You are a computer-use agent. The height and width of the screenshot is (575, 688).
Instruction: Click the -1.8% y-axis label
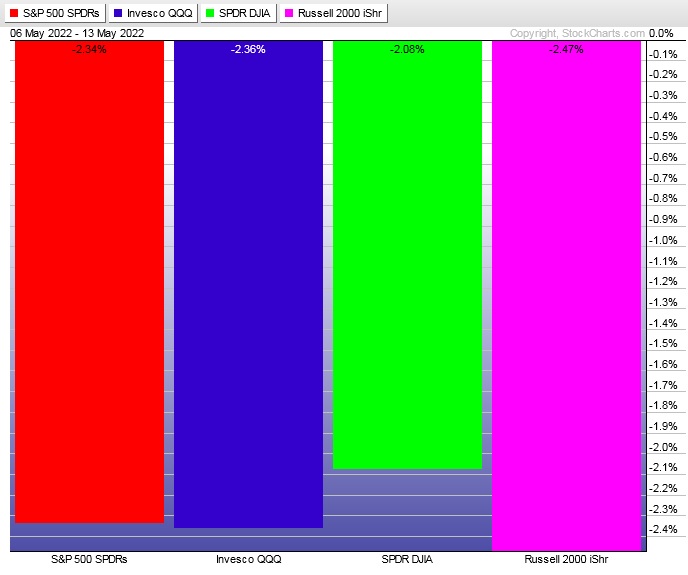click(663, 406)
